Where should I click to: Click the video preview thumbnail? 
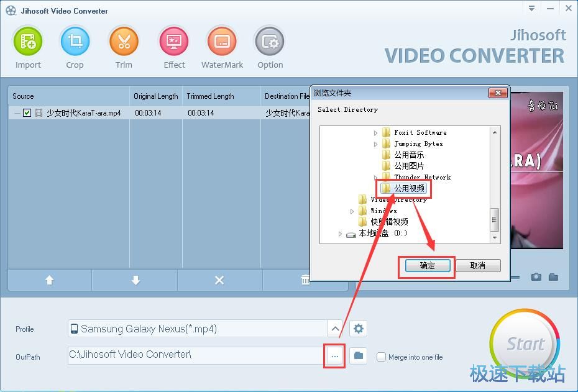[537, 171]
